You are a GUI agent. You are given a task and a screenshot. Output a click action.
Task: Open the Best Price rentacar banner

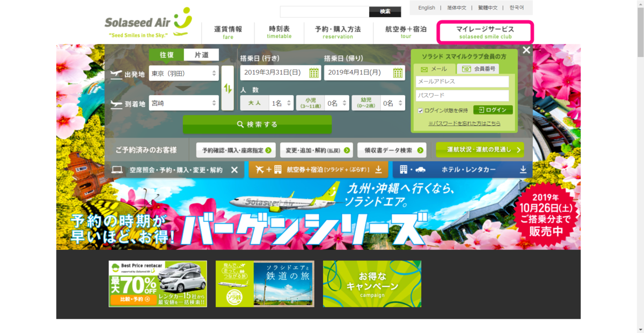click(x=158, y=284)
